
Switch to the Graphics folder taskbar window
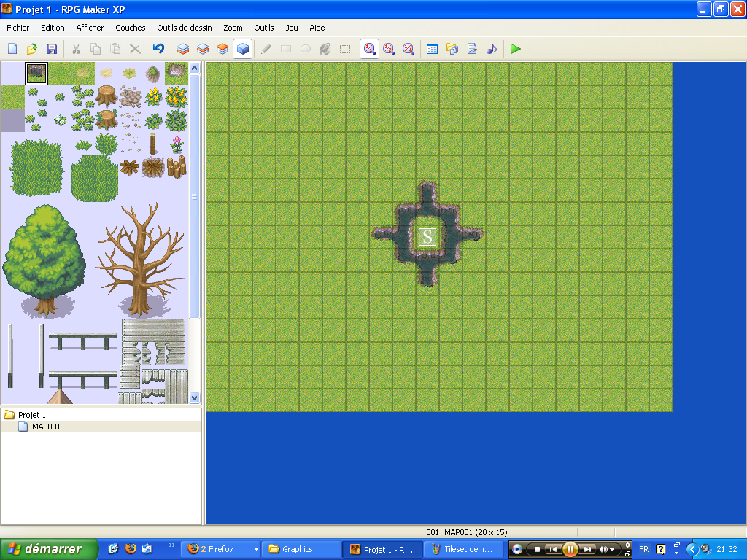click(301, 549)
